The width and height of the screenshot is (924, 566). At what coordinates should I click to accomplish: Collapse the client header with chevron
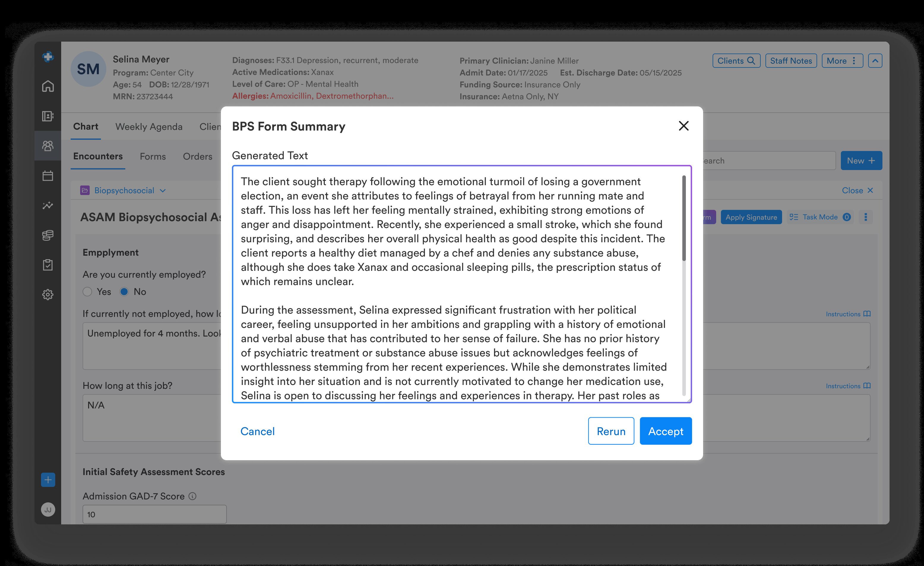875,61
